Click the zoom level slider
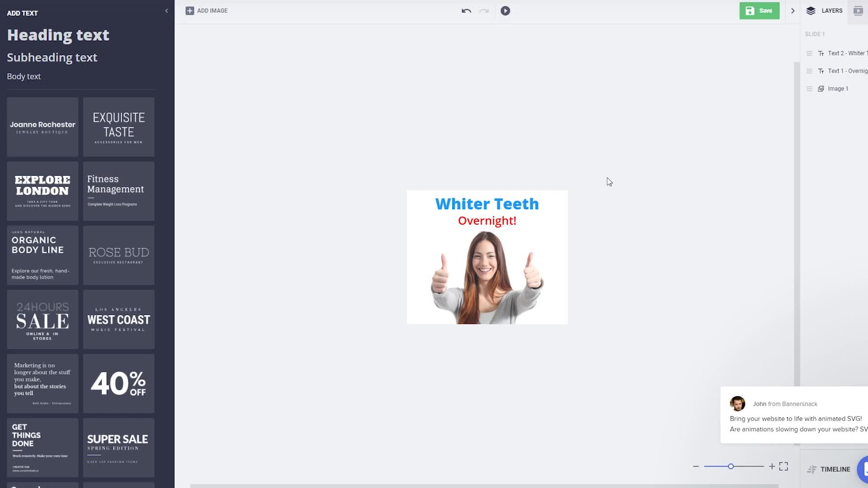The width and height of the screenshot is (868, 488). tap(731, 466)
